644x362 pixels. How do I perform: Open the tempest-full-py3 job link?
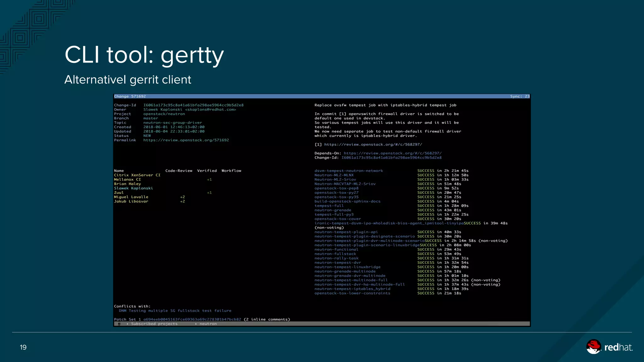334,215
